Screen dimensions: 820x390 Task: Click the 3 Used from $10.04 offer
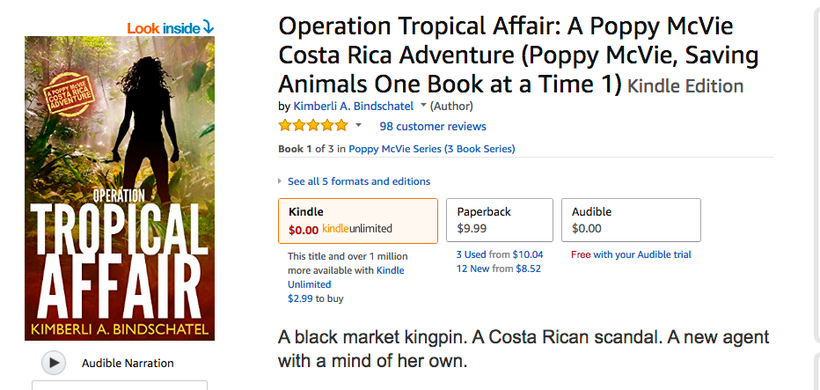(x=499, y=255)
